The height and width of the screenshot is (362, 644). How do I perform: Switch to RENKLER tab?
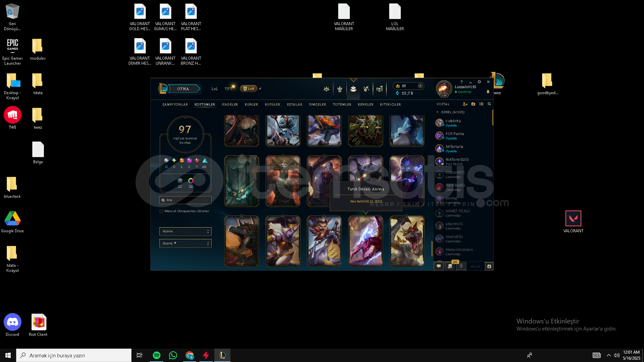point(366,105)
